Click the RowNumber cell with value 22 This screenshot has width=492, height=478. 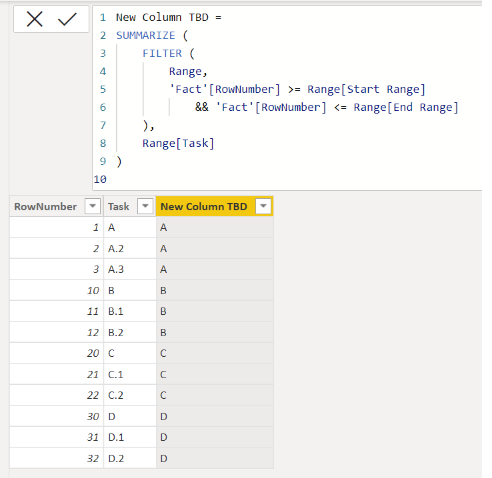[x=56, y=395]
